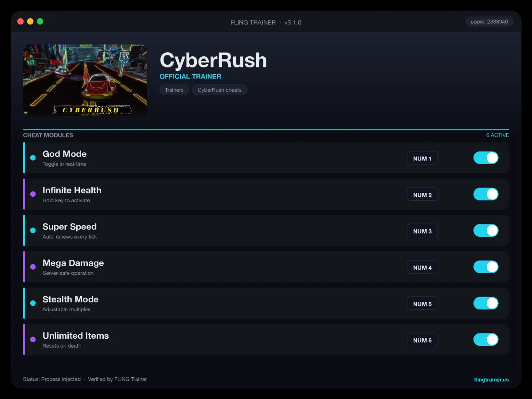The image size is (532, 399).
Task: Click the cyan status dot beside God Mode
Action: click(33, 158)
